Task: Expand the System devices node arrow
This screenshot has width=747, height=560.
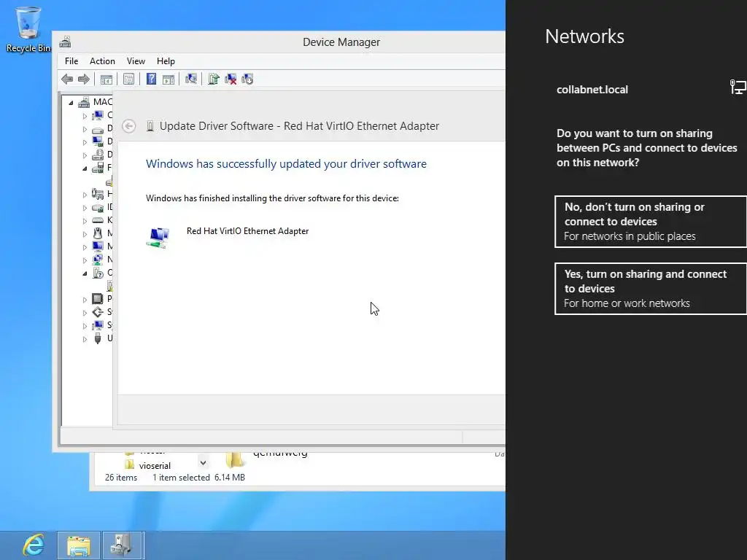Action: [85, 326]
